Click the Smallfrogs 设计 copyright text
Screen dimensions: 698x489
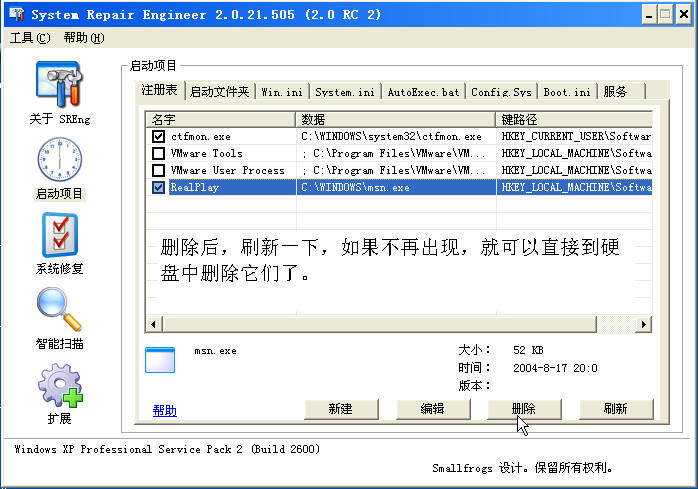click(523, 468)
